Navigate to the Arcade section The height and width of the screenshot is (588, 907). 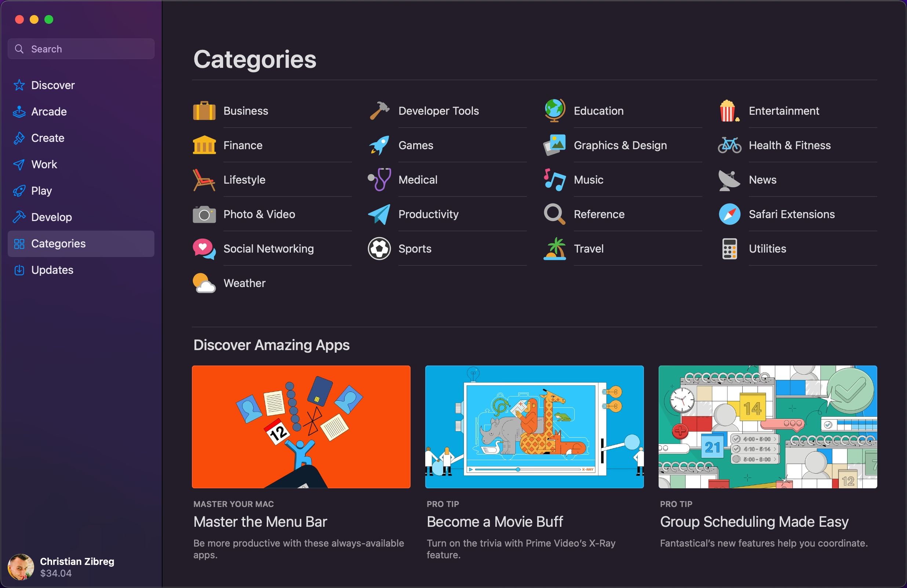tap(49, 111)
